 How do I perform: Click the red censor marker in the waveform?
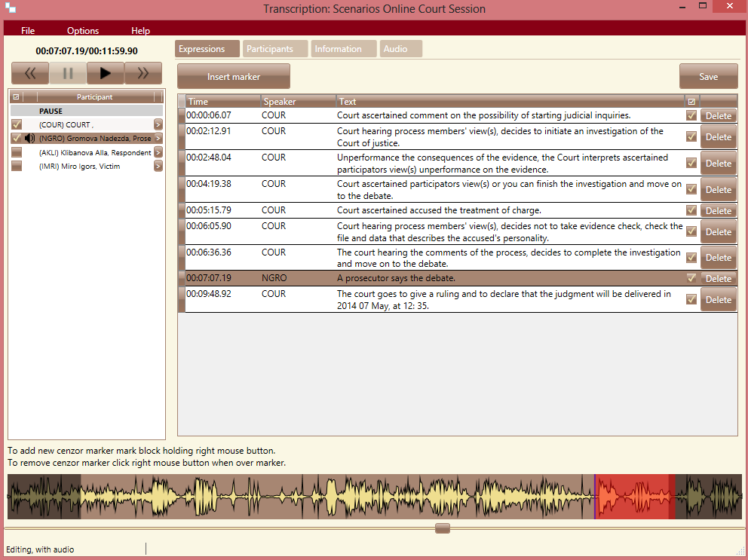tap(633, 497)
